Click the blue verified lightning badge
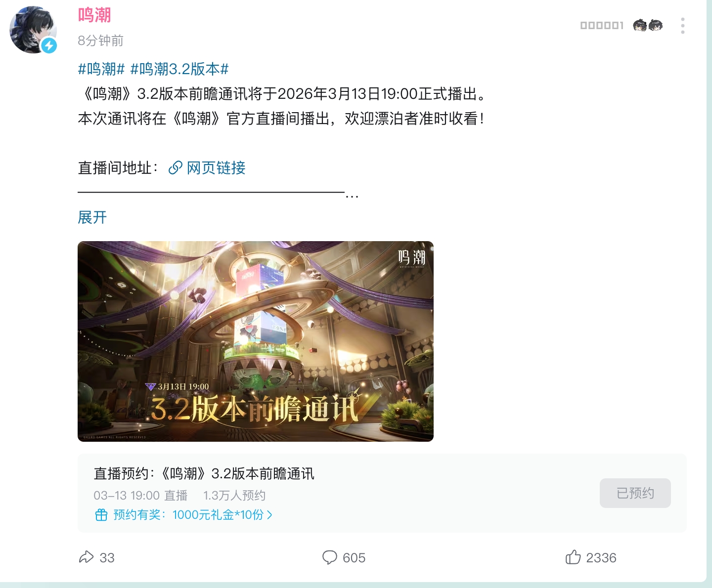The image size is (712, 588). click(x=49, y=45)
